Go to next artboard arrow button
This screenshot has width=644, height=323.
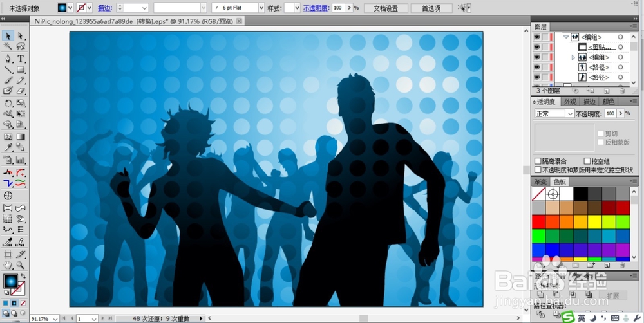click(x=102, y=318)
